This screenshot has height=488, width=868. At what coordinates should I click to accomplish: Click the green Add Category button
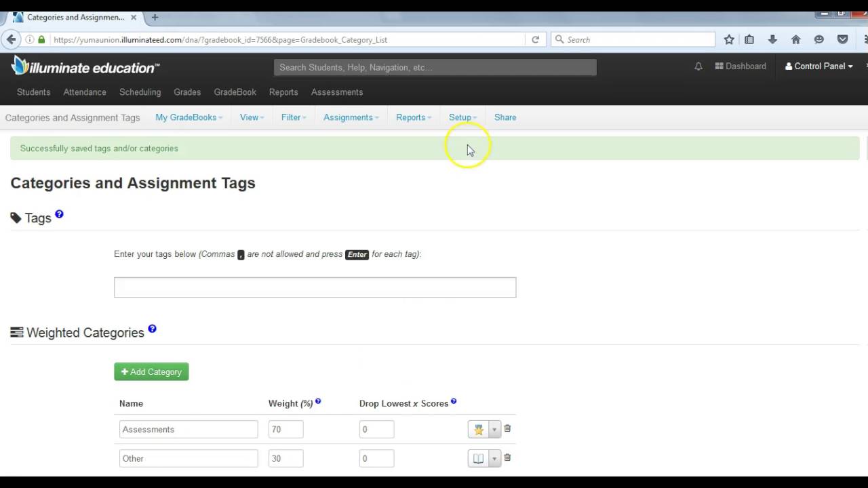coord(151,371)
